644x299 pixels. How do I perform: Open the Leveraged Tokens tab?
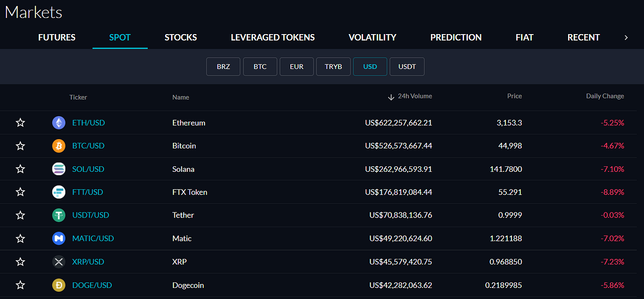coord(273,37)
